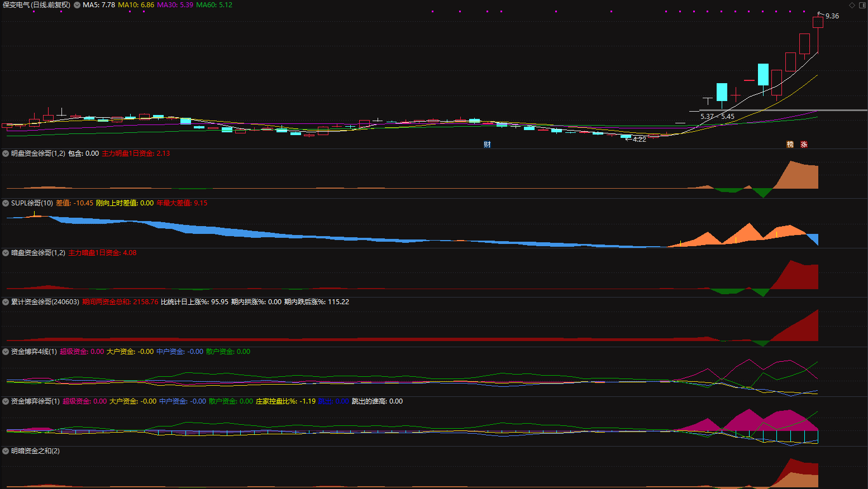Select the MA60: 5.12 label

(214, 5)
